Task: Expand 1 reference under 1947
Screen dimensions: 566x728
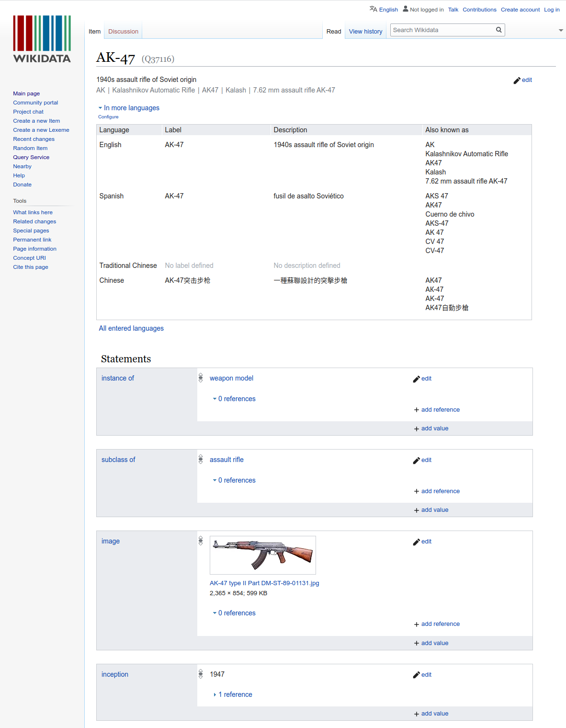Action: click(x=233, y=694)
